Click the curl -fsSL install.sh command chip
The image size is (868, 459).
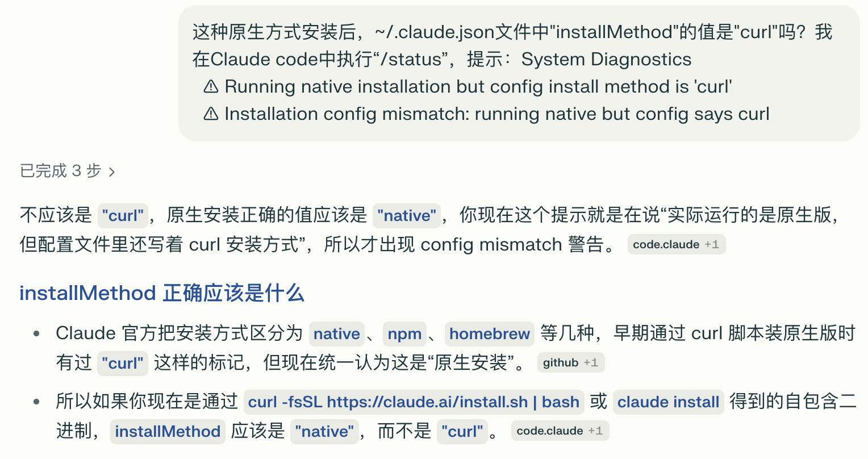414,402
